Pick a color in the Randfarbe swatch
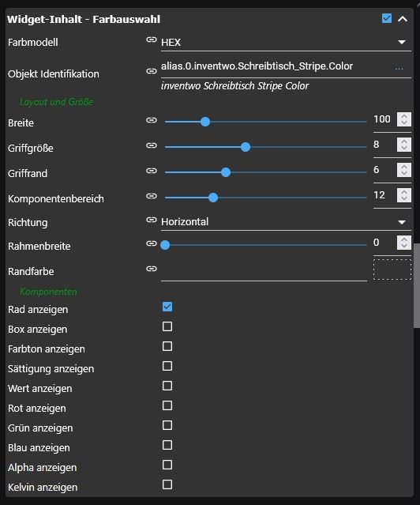This screenshot has width=420, height=505. pyautogui.click(x=392, y=269)
